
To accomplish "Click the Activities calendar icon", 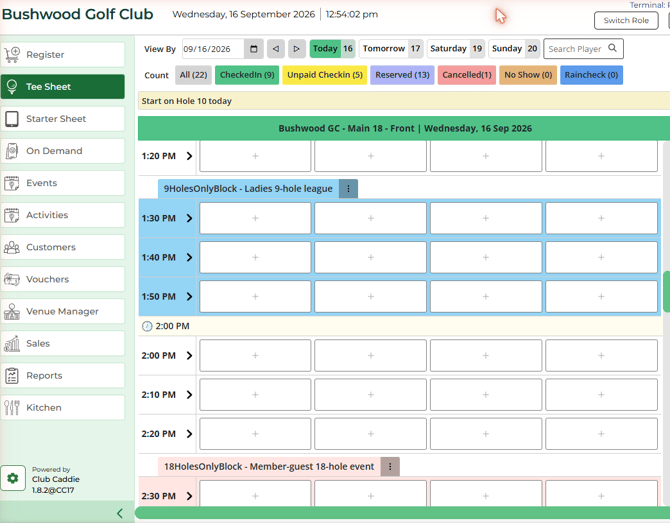I will [x=12, y=215].
